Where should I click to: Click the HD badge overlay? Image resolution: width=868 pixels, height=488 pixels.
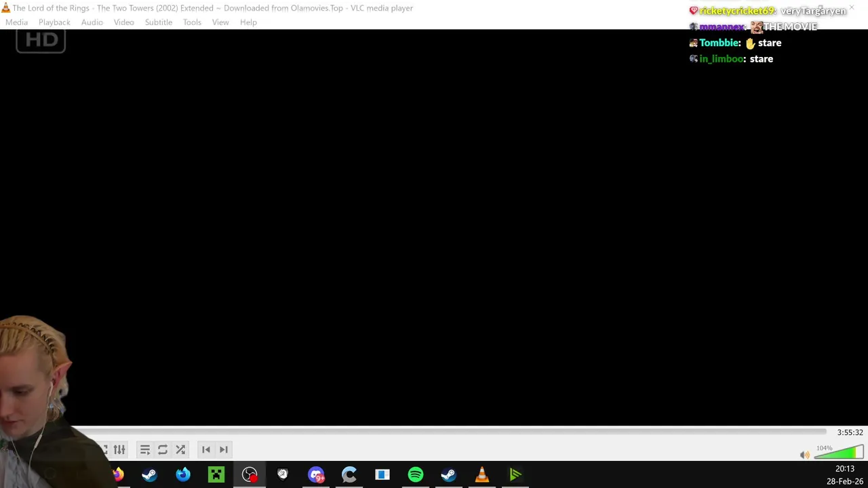[41, 41]
